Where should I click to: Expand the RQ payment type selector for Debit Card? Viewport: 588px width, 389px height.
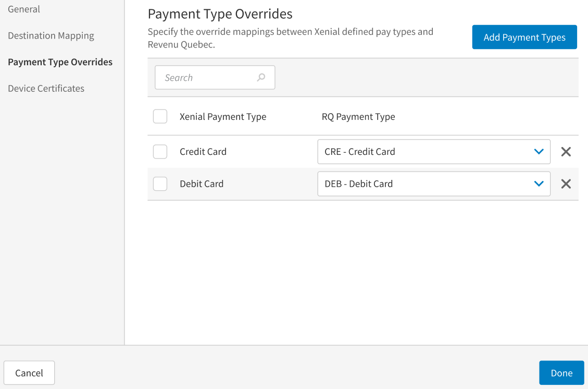coord(434,184)
